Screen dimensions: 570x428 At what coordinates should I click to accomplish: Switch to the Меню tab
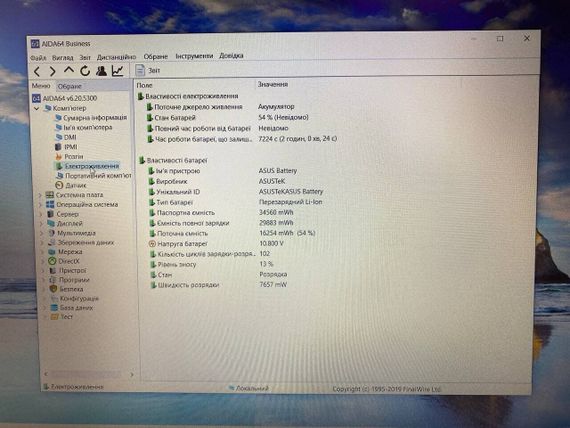coord(41,86)
